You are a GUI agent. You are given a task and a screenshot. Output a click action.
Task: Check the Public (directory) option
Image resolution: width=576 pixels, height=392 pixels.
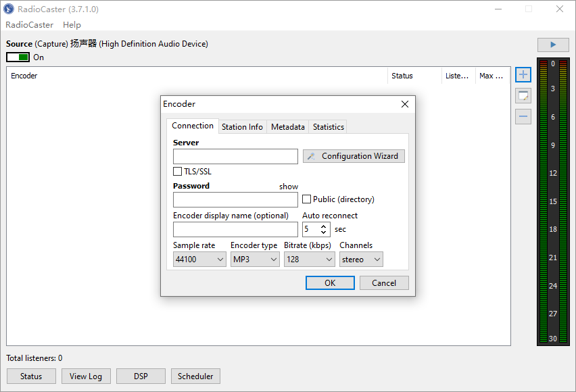pos(306,199)
